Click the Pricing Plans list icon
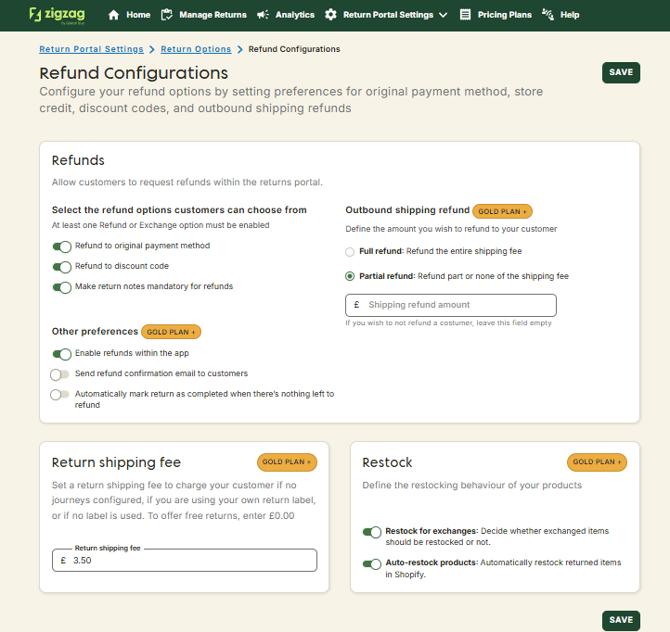This screenshot has height=632, width=670. [466, 15]
